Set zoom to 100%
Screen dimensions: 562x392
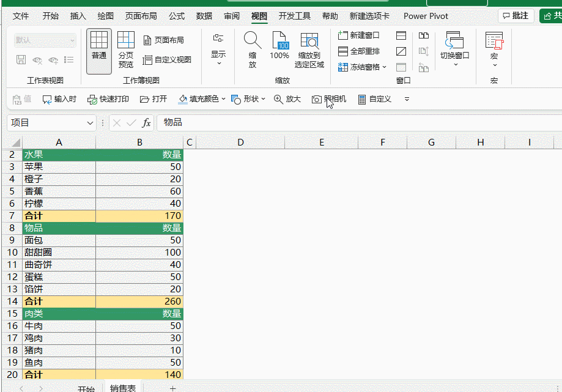pos(279,46)
